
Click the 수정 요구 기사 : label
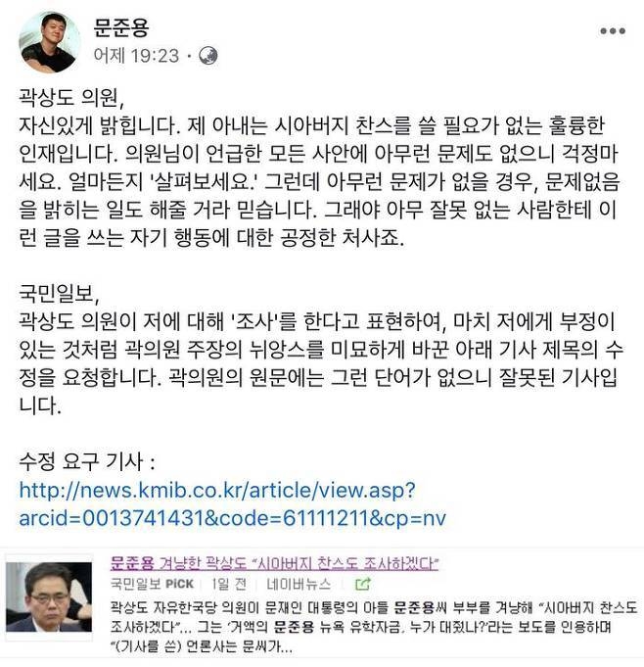click(x=87, y=462)
